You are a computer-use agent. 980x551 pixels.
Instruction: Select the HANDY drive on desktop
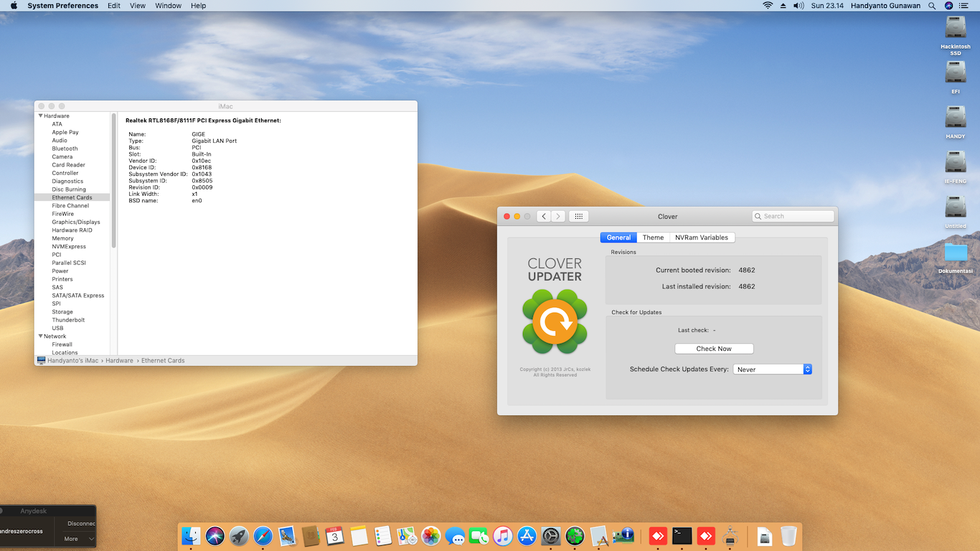pyautogui.click(x=956, y=122)
